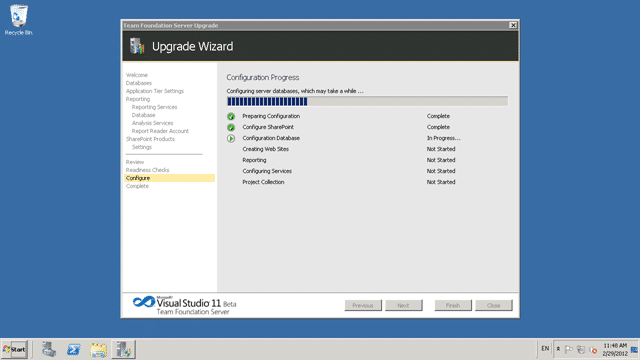Select Reporting in the wizard sidebar
The image size is (640, 360).
[138, 99]
